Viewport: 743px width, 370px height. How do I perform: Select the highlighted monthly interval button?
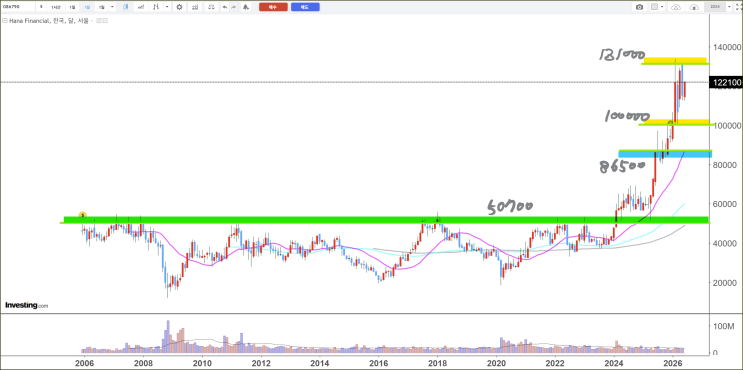pyautogui.click(x=87, y=7)
